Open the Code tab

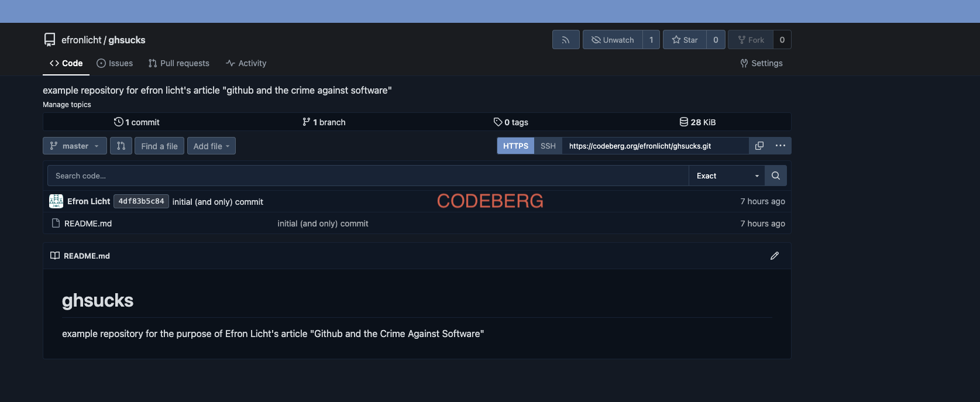(x=66, y=63)
